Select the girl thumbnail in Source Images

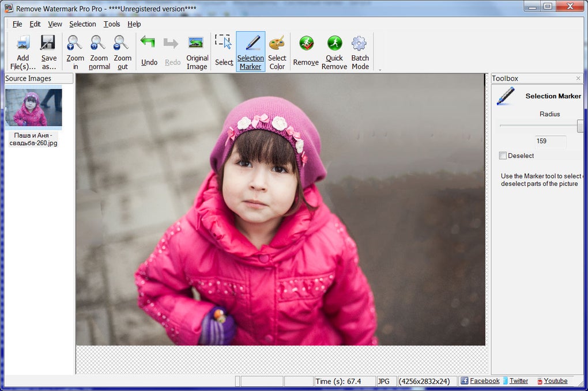tap(33, 108)
